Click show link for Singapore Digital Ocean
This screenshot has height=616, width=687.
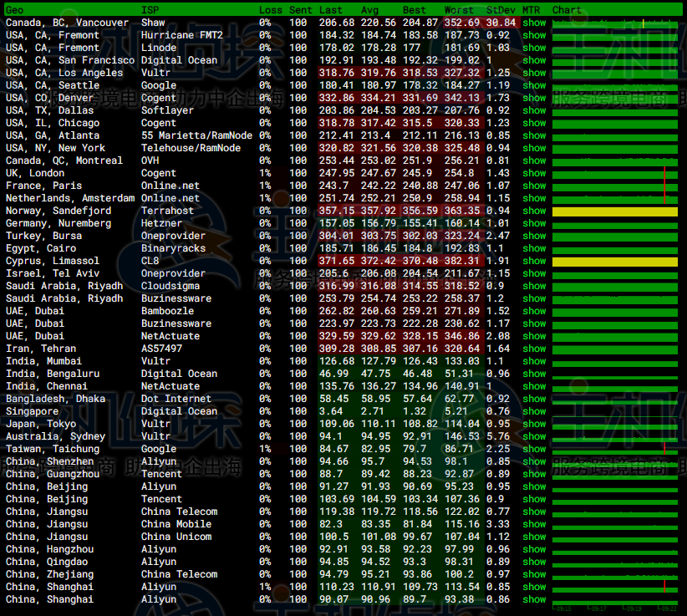[x=534, y=411]
